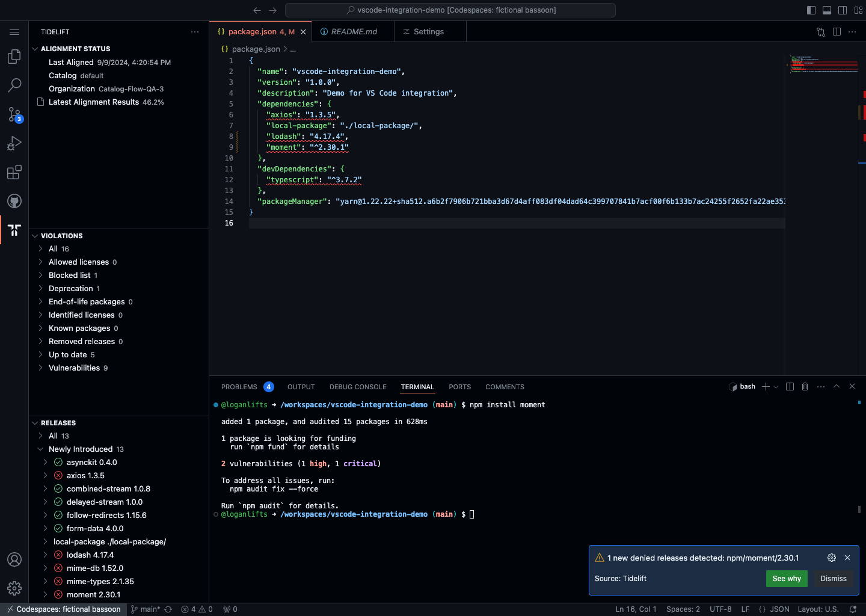Viewport: 866px width, 616px height.
Task: Open Source Control view
Action: tap(14, 114)
